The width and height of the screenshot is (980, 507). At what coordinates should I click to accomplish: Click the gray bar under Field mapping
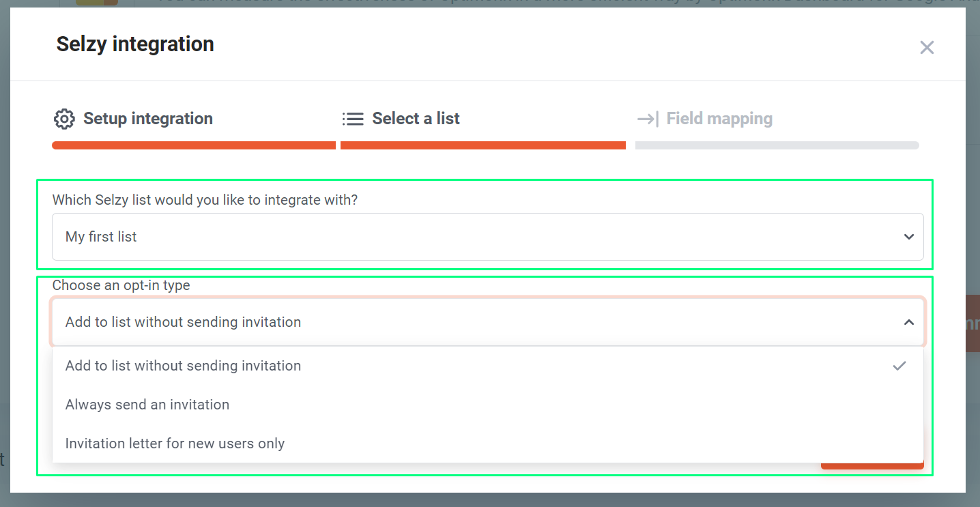[x=777, y=145]
